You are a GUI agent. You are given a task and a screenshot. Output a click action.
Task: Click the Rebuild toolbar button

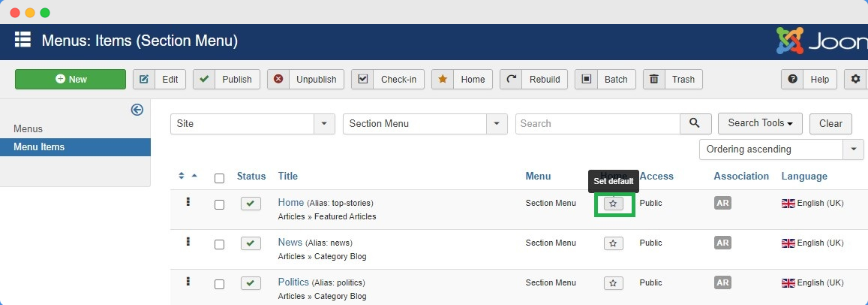533,80
